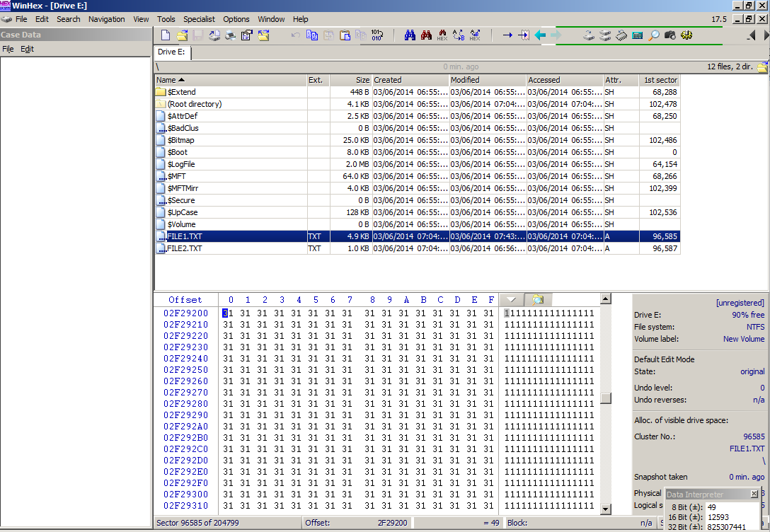Click the Copy Block toolbar icon

coord(312,35)
